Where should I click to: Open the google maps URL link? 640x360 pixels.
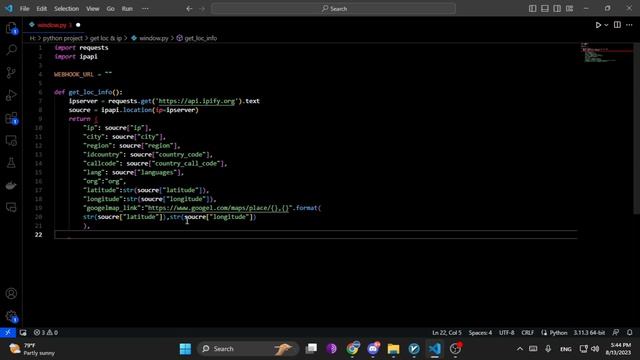[218, 208]
